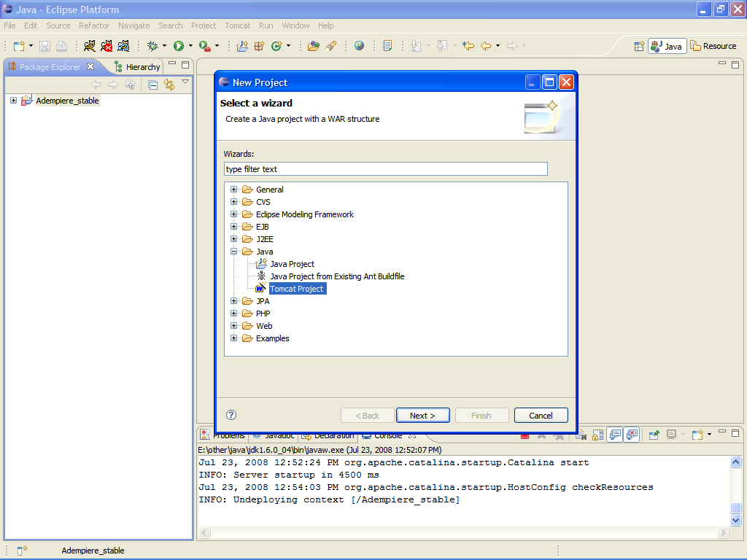Expand the General wizard folder
This screenshot has height=560, width=747.
(234, 190)
